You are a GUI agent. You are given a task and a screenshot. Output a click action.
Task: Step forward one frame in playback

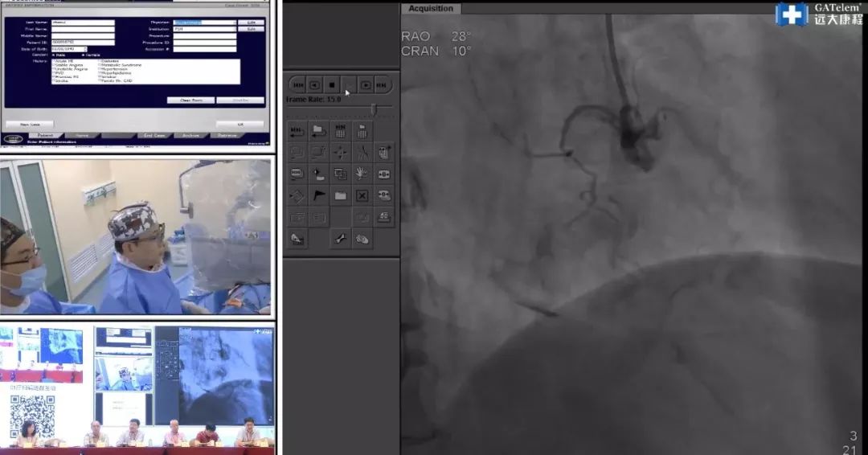(366, 84)
